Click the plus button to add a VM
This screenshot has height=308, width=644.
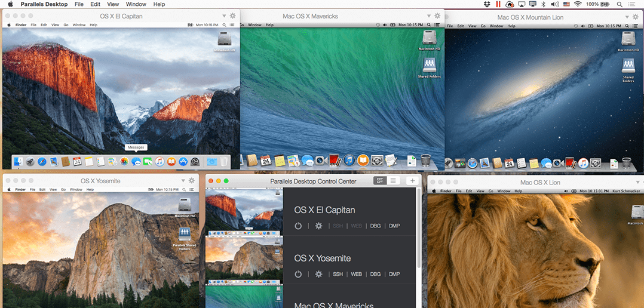tap(412, 181)
